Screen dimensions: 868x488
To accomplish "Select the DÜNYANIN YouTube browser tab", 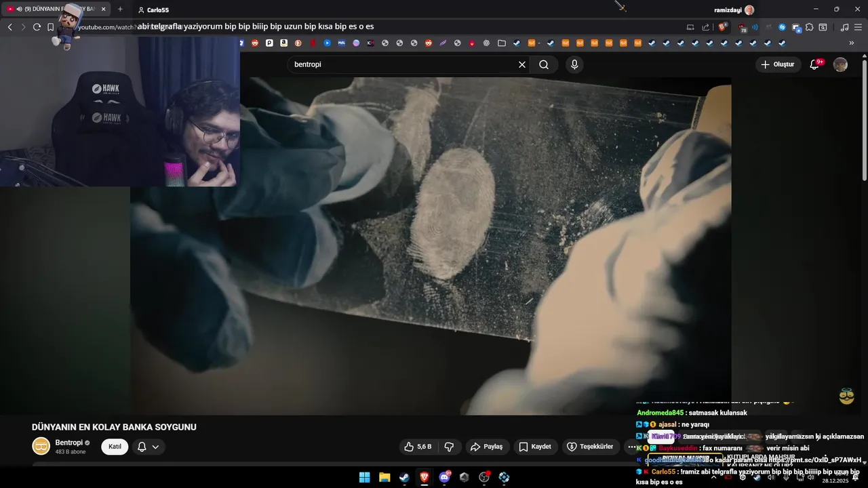I will [56, 9].
